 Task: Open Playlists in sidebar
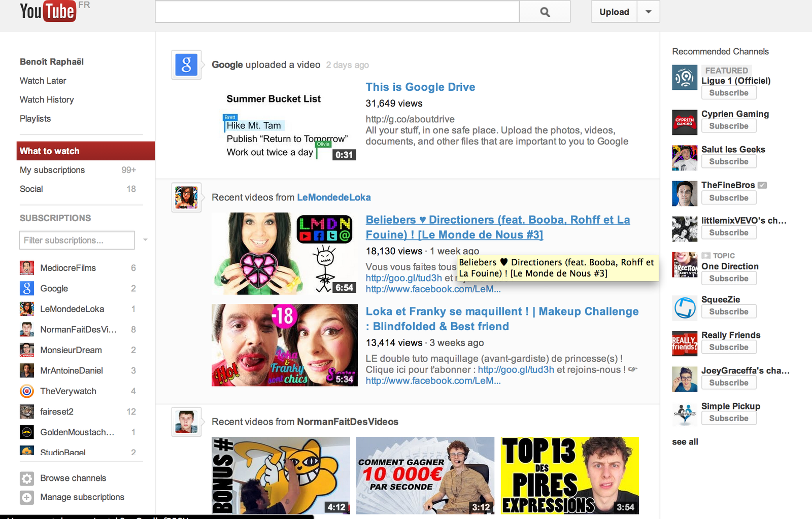(x=35, y=119)
